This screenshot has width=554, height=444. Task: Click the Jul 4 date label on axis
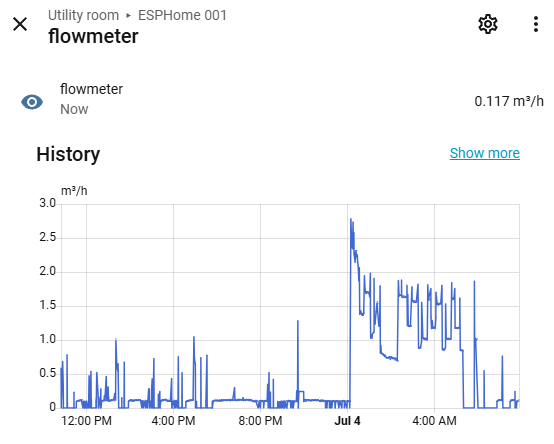click(x=347, y=421)
